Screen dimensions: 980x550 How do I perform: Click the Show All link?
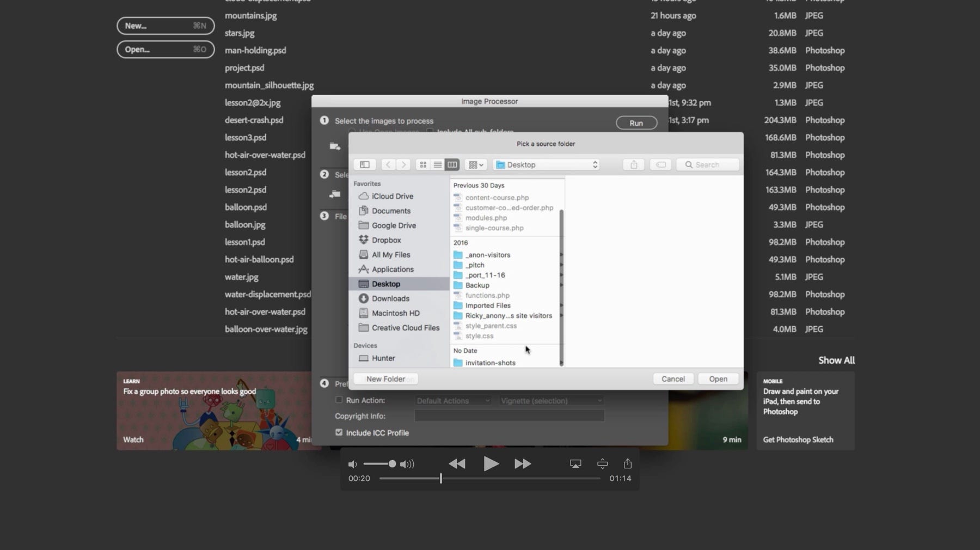pos(836,360)
